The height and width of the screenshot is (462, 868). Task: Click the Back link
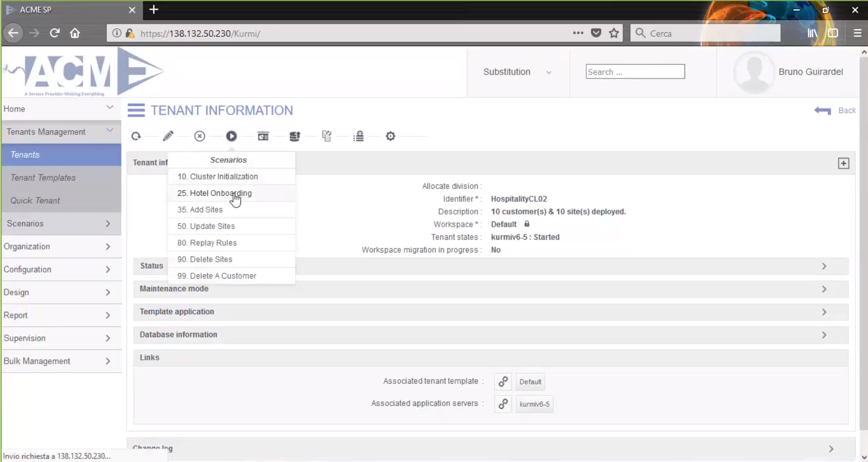[846, 110]
